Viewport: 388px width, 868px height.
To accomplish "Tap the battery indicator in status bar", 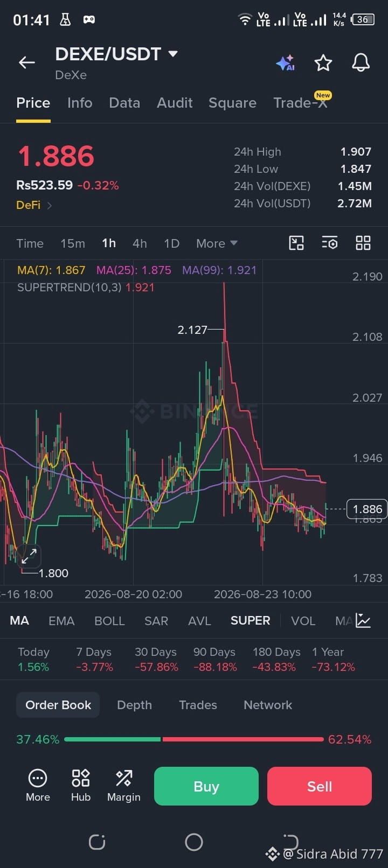I will (x=363, y=20).
